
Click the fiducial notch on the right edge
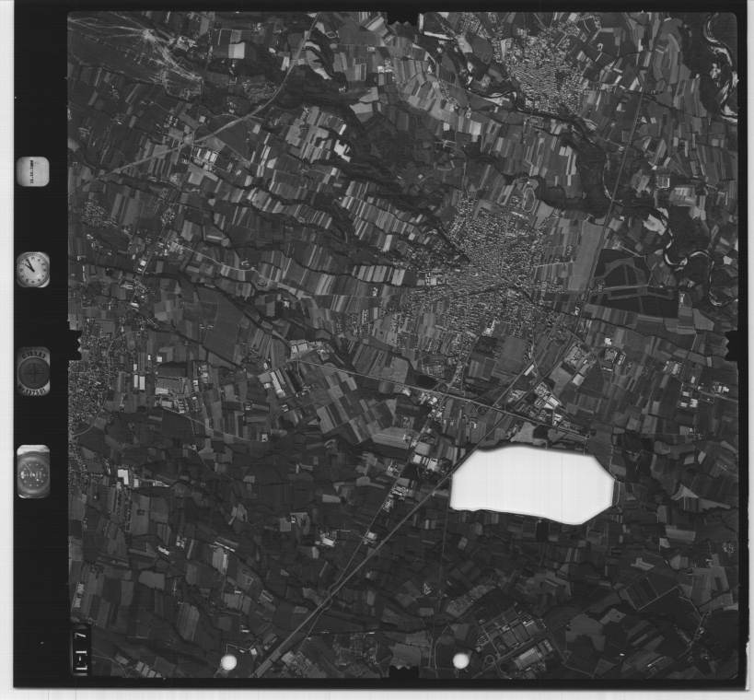click(734, 344)
